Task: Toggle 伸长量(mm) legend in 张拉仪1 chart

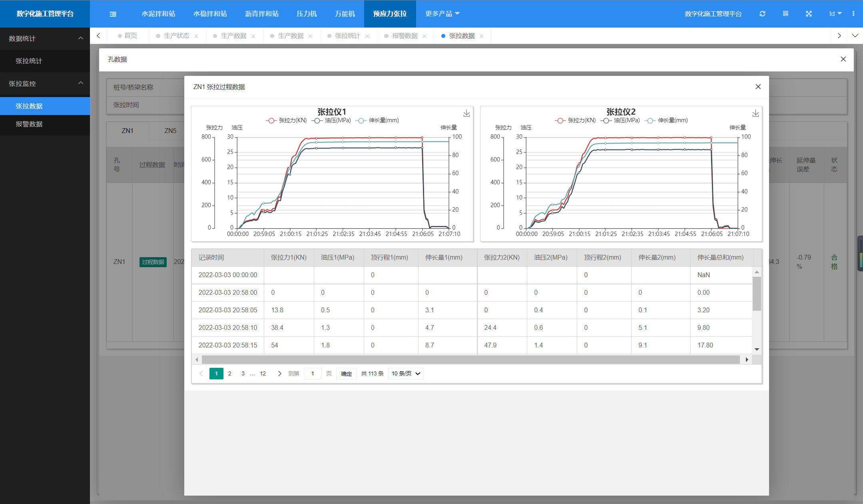Action: (x=377, y=120)
